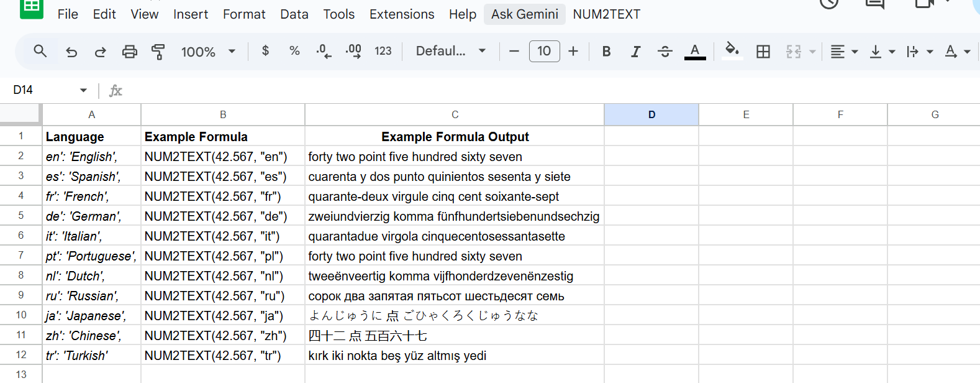Open the font family dropdown
Image resolution: width=980 pixels, height=383 pixels.
pos(451,51)
